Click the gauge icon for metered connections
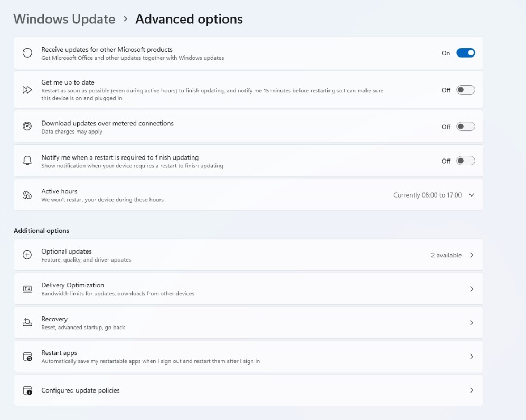526x420 pixels. click(x=27, y=127)
